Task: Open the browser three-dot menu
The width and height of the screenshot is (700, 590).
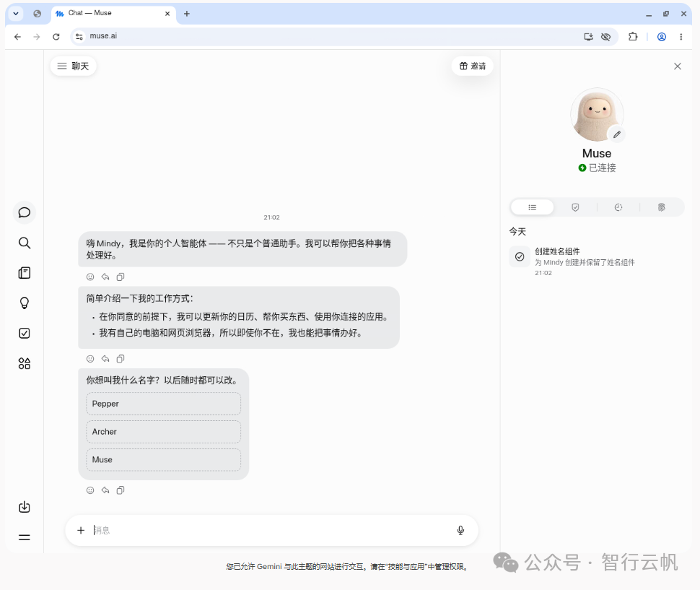Action: 681,37
